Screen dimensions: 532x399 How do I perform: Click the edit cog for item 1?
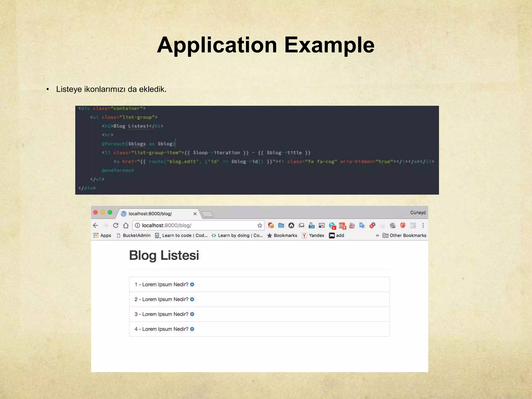tap(192, 284)
